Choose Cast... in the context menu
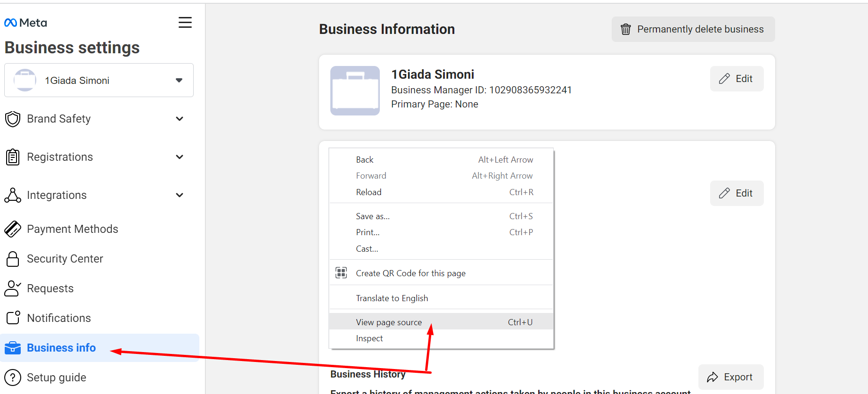 [441, 249]
